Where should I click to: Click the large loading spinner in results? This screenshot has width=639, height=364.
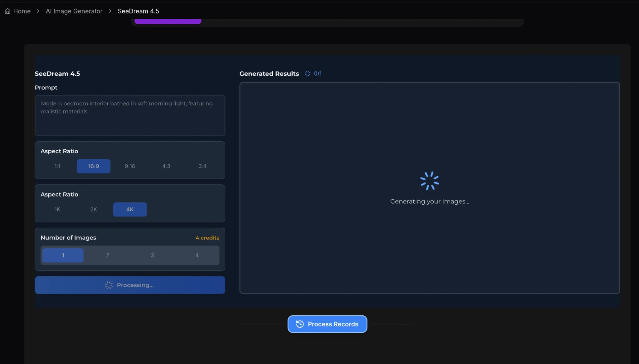click(x=429, y=181)
